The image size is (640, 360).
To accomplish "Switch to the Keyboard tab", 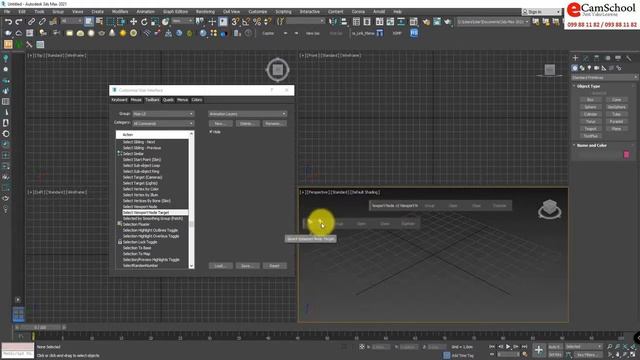I will [120, 100].
